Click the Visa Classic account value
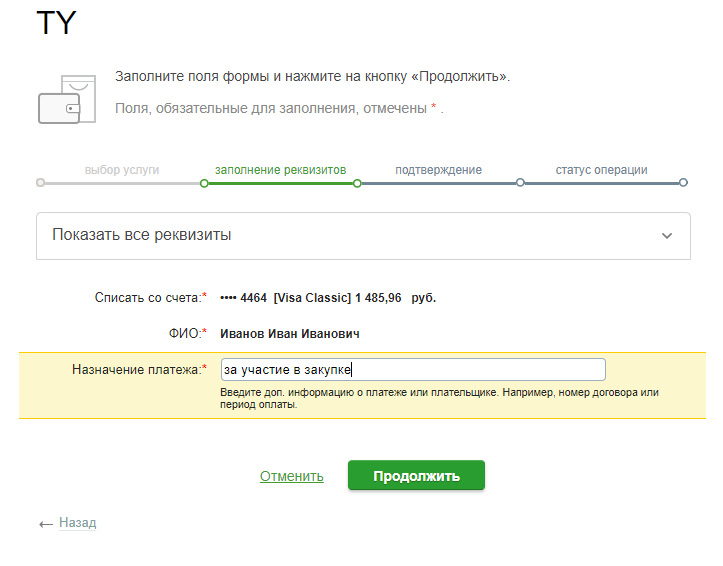Viewport: 723px width, 566px height. 328,297
